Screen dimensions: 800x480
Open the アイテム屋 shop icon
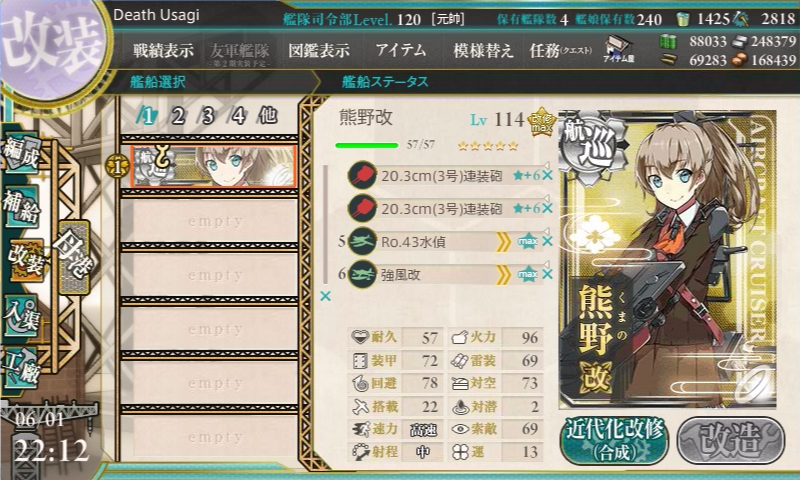618,49
